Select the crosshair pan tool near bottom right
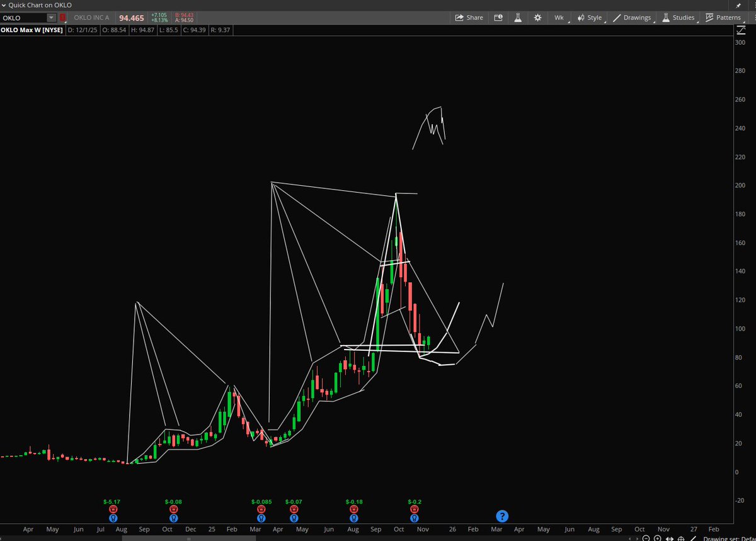The image size is (756, 541). pos(682,538)
